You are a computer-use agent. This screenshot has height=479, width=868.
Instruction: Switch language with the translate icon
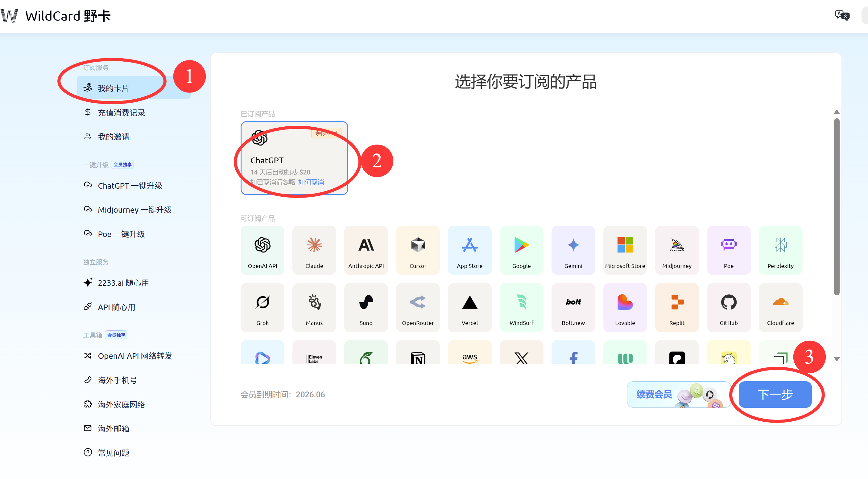[842, 15]
